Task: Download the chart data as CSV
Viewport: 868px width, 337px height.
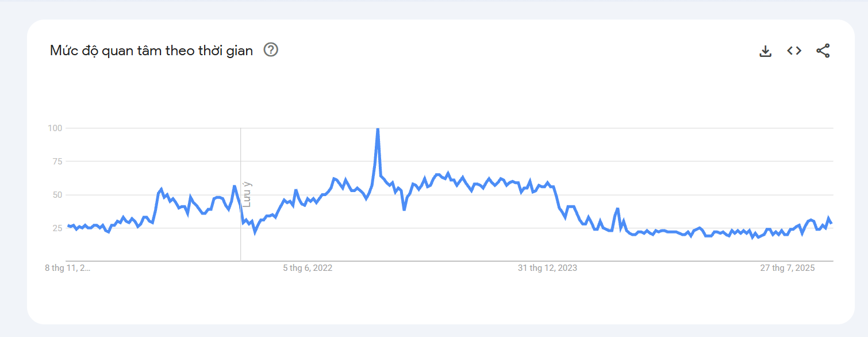Action: [x=765, y=51]
